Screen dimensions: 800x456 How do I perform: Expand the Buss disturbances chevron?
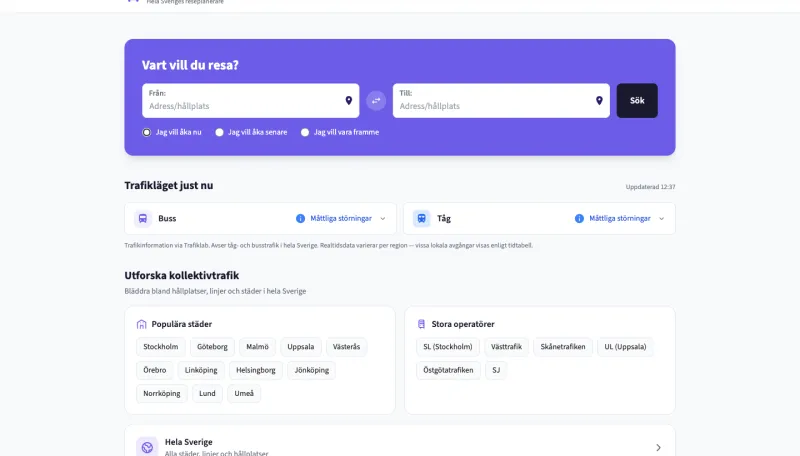tap(383, 218)
